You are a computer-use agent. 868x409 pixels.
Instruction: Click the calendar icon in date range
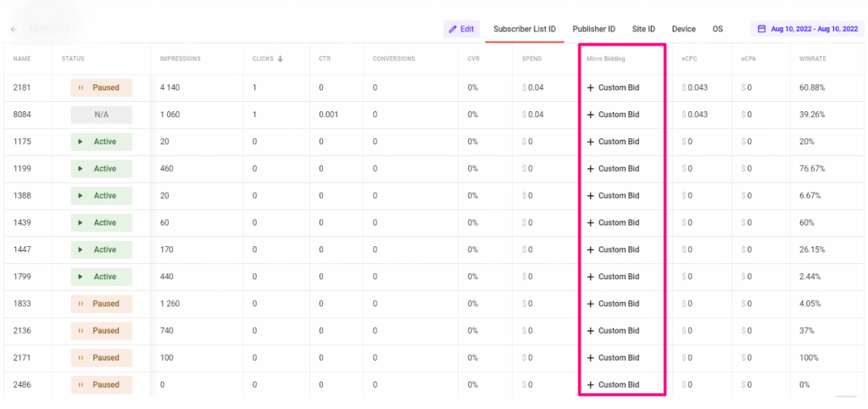tap(761, 29)
